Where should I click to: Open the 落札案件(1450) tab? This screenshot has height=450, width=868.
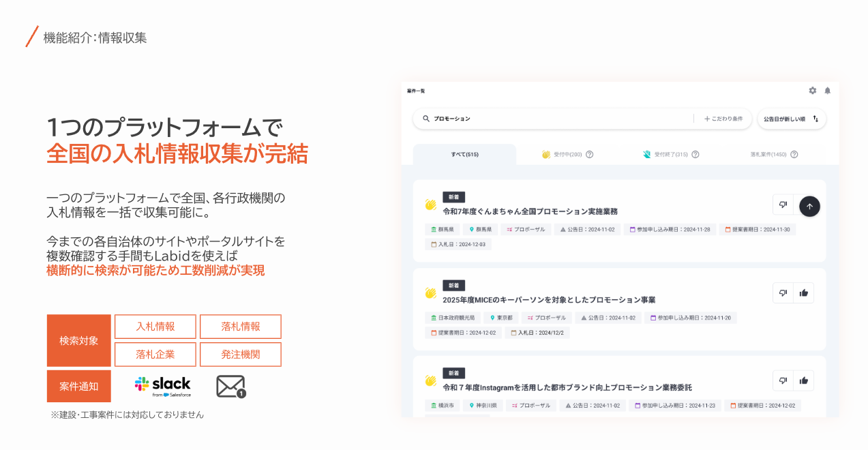[774, 154]
